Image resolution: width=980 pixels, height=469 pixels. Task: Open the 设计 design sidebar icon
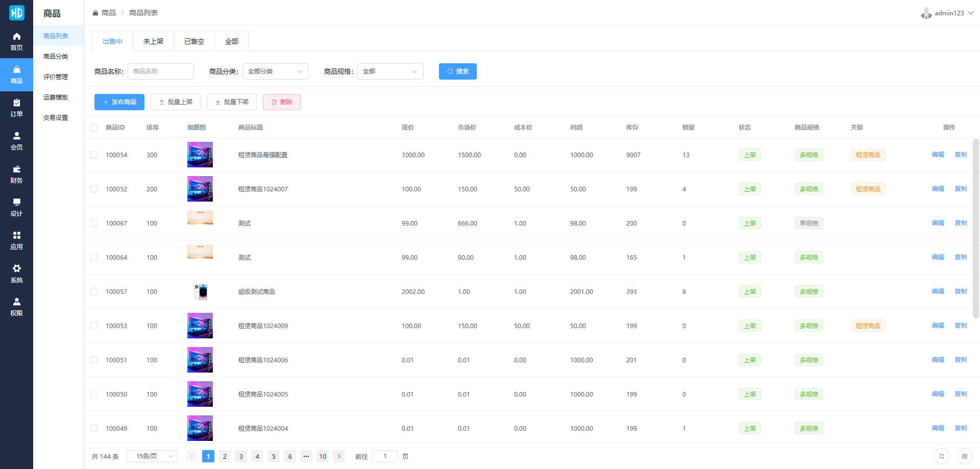(16, 207)
